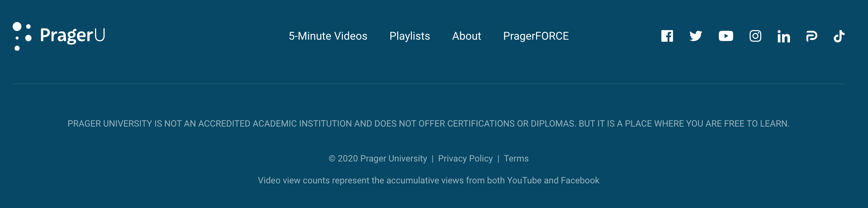Open PragerU's Facebook page icon
The height and width of the screenshot is (208, 868).
coord(667,36)
